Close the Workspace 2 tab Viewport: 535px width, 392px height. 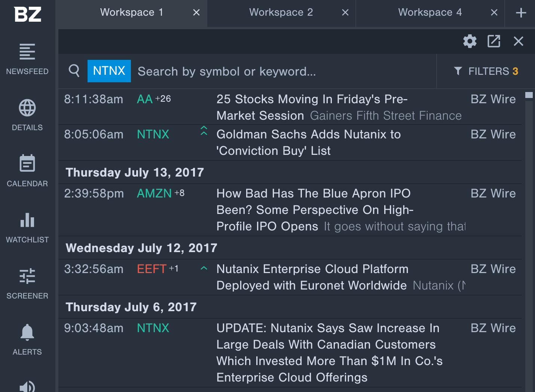pos(345,13)
